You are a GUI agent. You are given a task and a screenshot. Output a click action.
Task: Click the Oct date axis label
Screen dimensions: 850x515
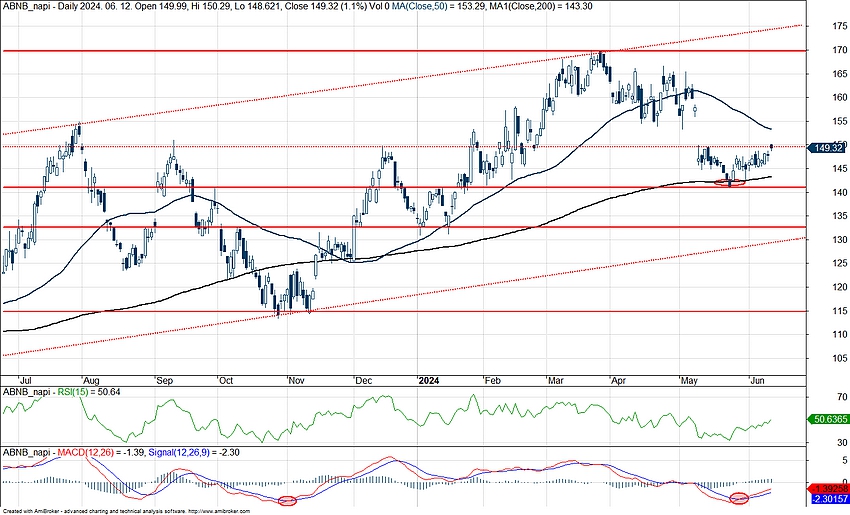pyautogui.click(x=226, y=381)
